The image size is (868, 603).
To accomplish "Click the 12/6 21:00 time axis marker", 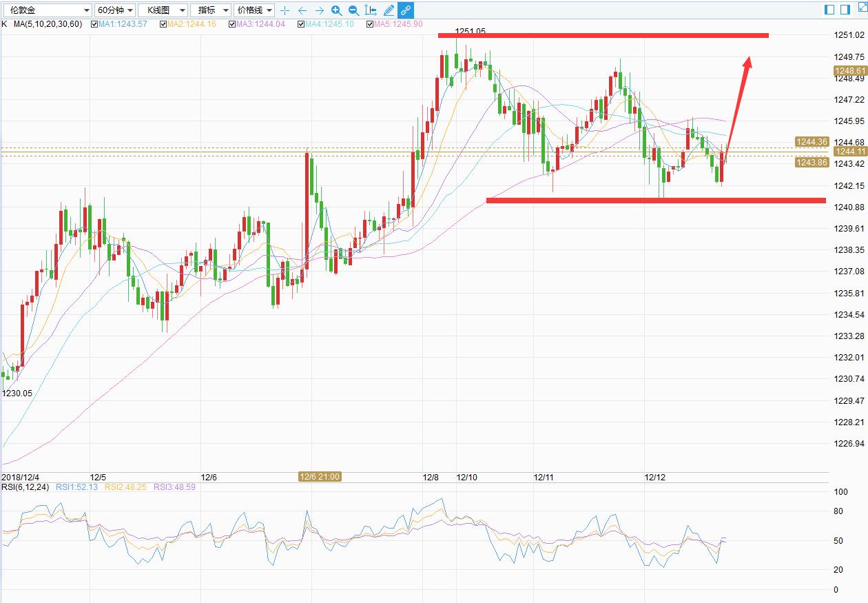I will 319,477.
